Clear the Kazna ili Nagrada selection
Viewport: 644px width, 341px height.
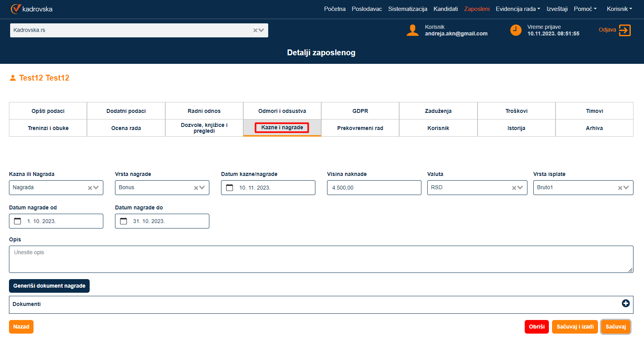coord(90,188)
